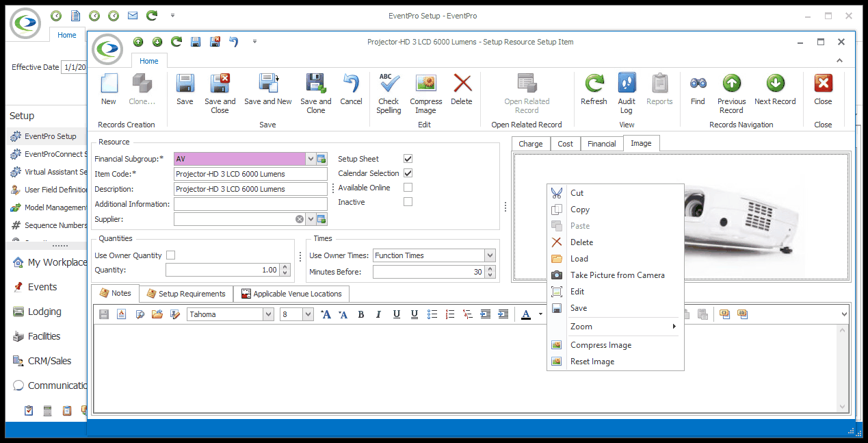Click the undo arrow in quick access toolbar
868x443 pixels.
pos(233,42)
